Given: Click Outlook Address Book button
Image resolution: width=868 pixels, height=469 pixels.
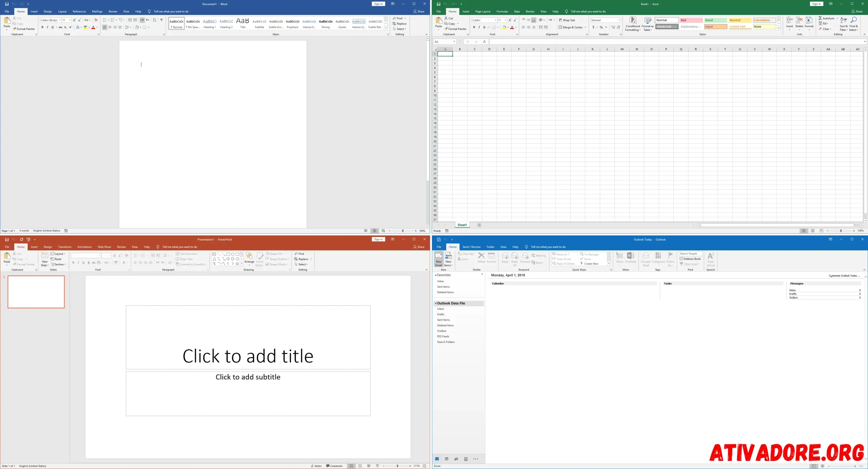Looking at the screenshot, I should coord(690,259).
